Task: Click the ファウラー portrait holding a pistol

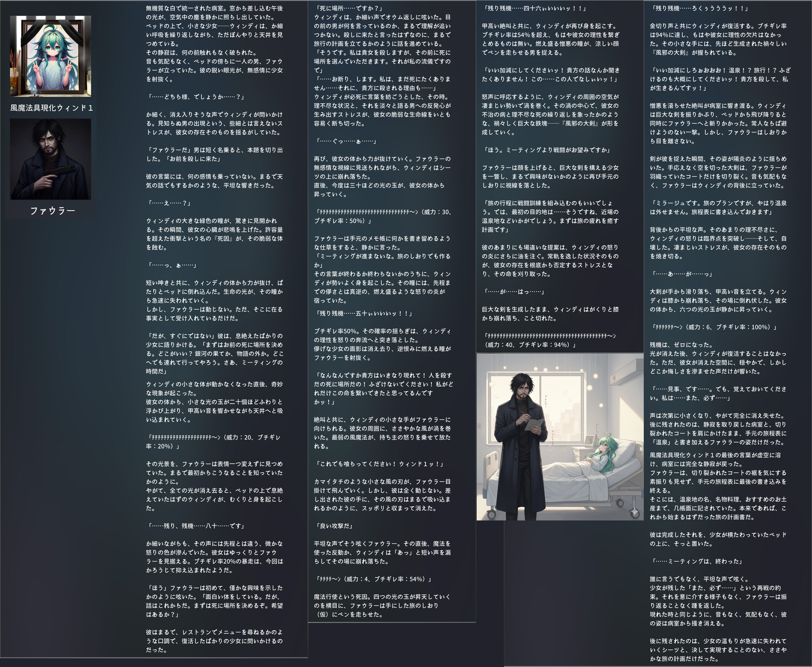Action: click(50, 159)
